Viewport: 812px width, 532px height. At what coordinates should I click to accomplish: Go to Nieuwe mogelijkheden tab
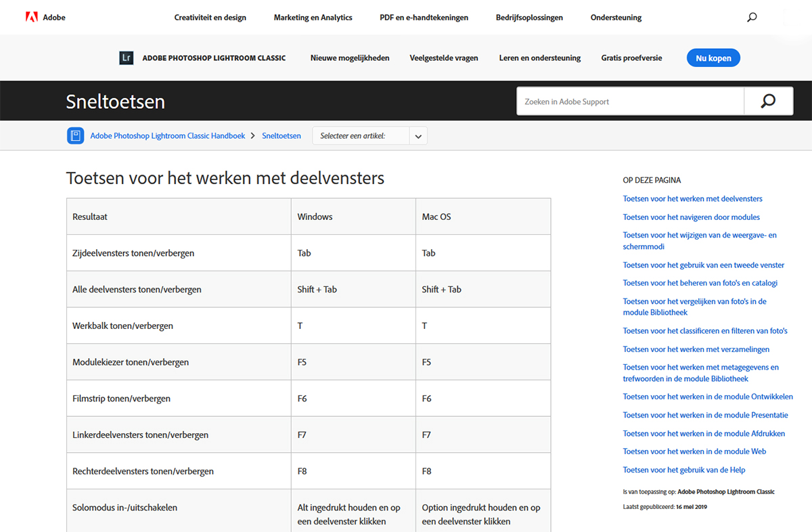coord(350,58)
